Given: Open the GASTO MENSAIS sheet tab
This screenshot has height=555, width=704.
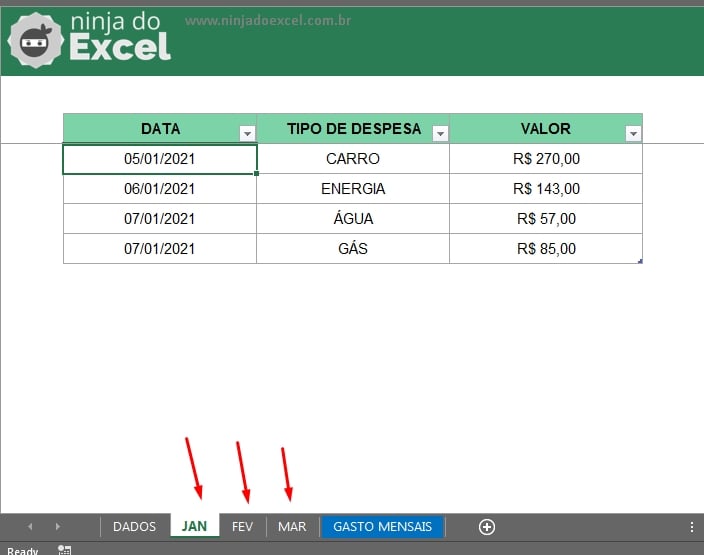Looking at the screenshot, I should tap(383, 526).
